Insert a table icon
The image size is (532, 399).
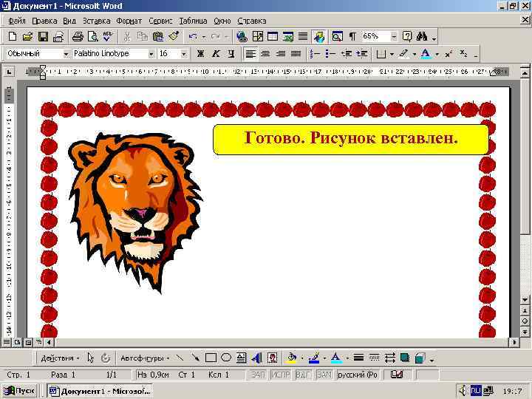pos(273,36)
